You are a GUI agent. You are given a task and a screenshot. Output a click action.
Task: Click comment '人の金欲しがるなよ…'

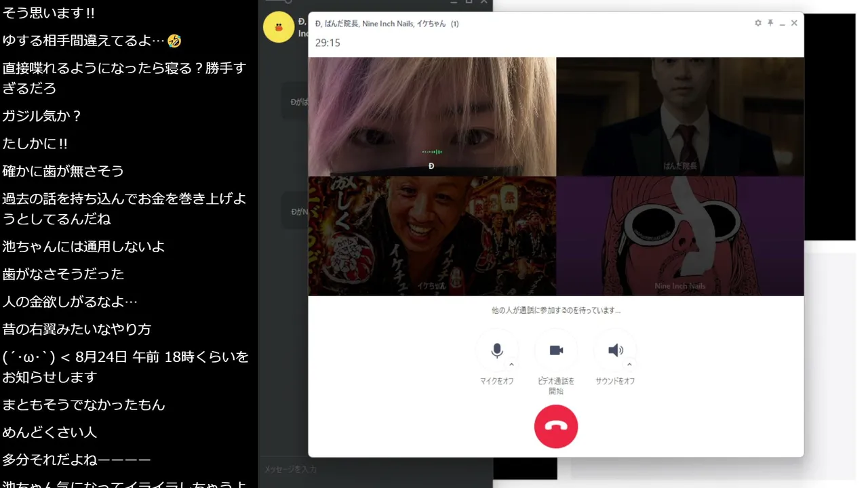(x=70, y=302)
